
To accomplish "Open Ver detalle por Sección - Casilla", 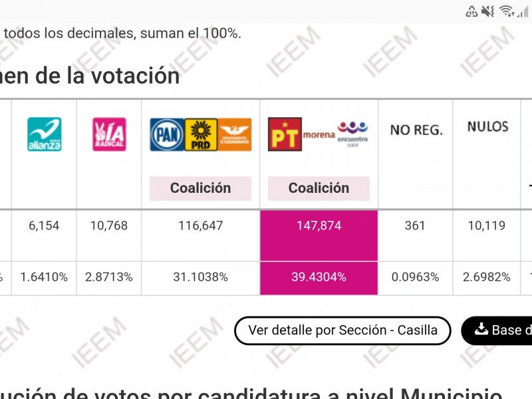I will [x=342, y=331].
